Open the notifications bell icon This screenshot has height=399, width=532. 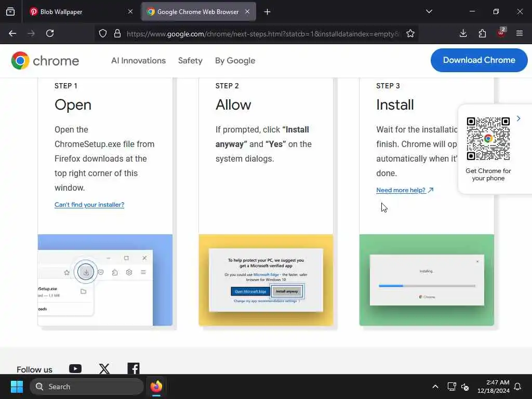tap(518, 387)
